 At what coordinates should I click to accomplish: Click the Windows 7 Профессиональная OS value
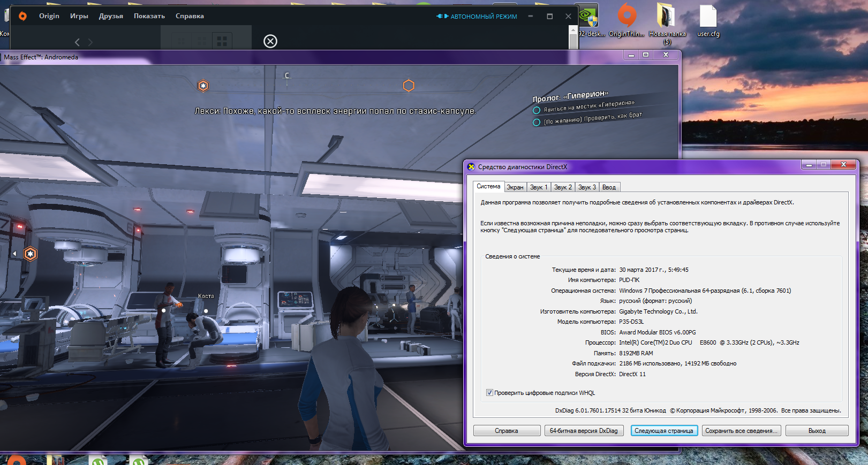click(705, 291)
